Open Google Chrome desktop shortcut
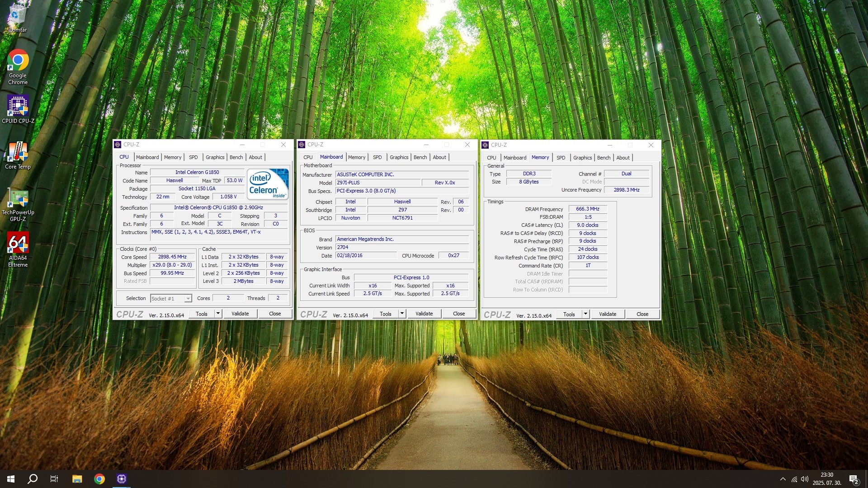The width and height of the screenshot is (868, 488). click(18, 61)
